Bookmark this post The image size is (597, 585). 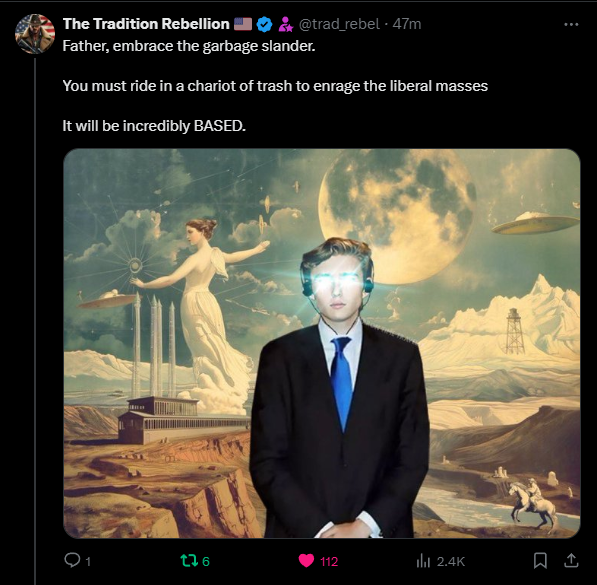(540, 561)
